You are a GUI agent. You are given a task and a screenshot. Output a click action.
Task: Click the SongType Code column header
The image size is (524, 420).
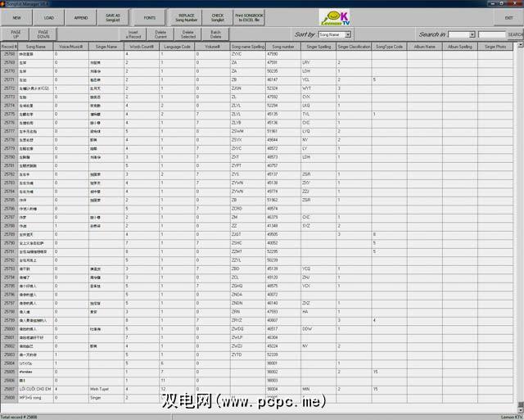coord(390,47)
